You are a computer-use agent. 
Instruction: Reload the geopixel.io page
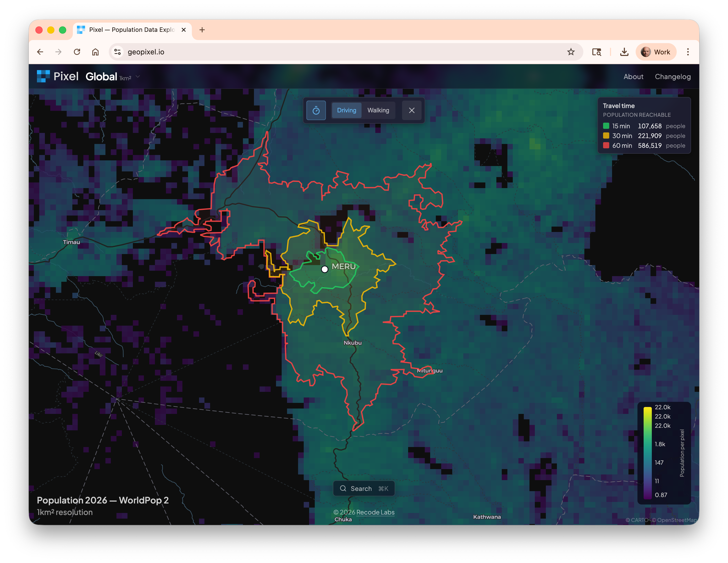click(77, 52)
